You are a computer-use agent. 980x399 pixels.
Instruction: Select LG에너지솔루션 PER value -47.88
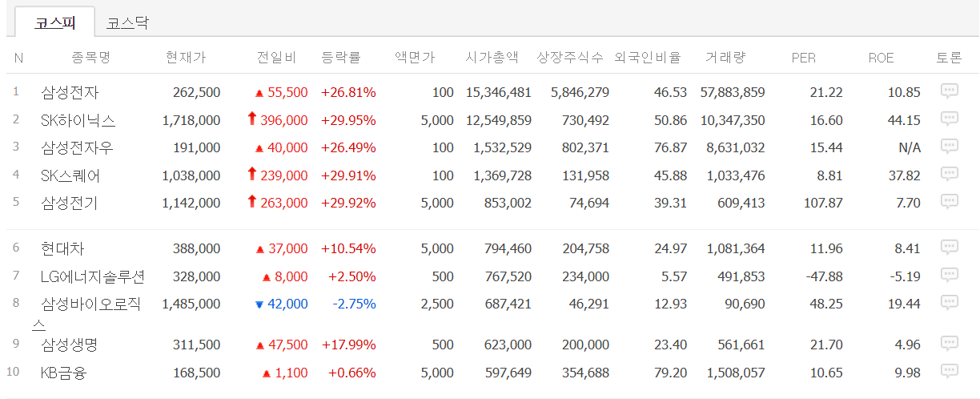(823, 276)
